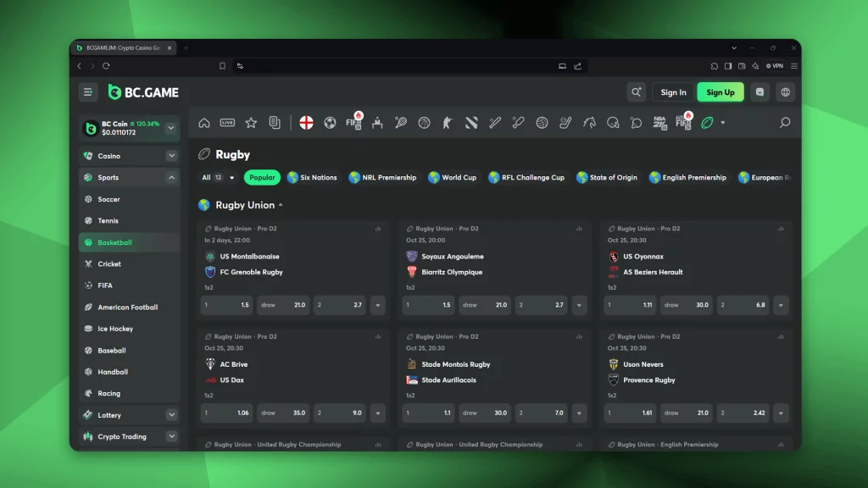Screen dimensions: 868x488
Task: Bet draw 35.0 in AC Brive match
Action: 283,413
